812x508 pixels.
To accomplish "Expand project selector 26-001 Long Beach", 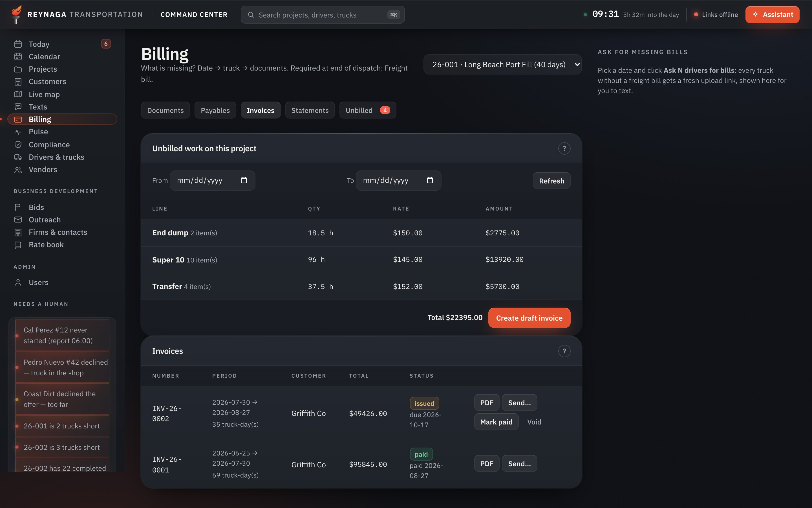I will click(x=502, y=65).
